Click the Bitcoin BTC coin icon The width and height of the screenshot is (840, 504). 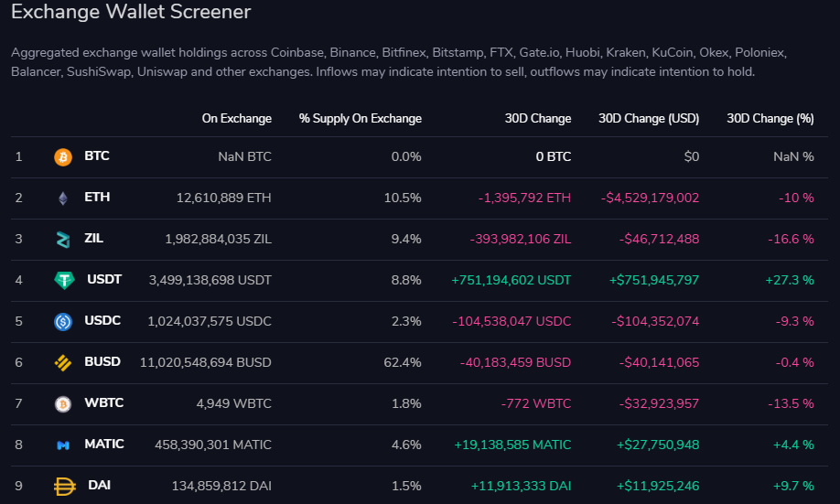pyautogui.click(x=63, y=157)
